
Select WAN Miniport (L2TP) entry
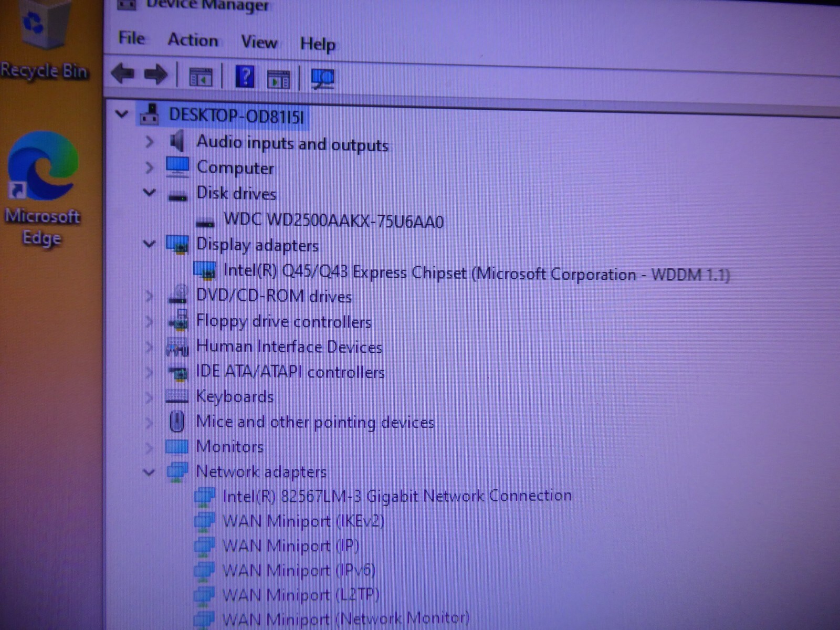pyautogui.click(x=300, y=595)
